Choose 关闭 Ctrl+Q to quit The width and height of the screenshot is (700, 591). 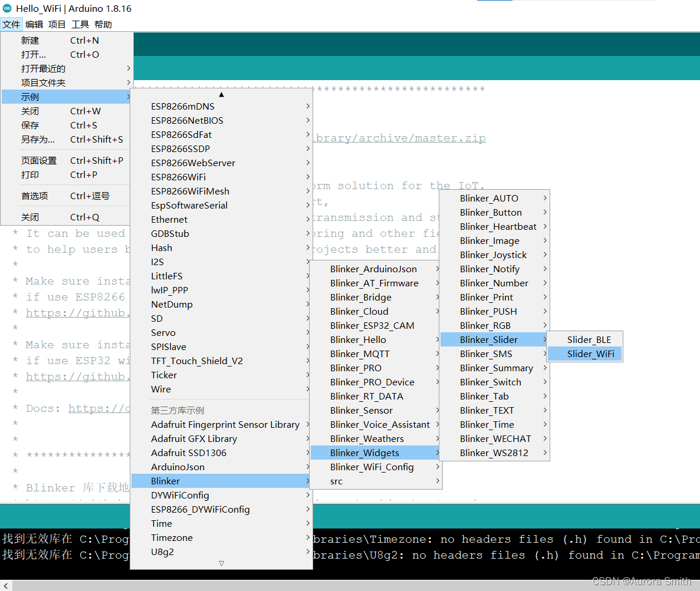click(66, 217)
